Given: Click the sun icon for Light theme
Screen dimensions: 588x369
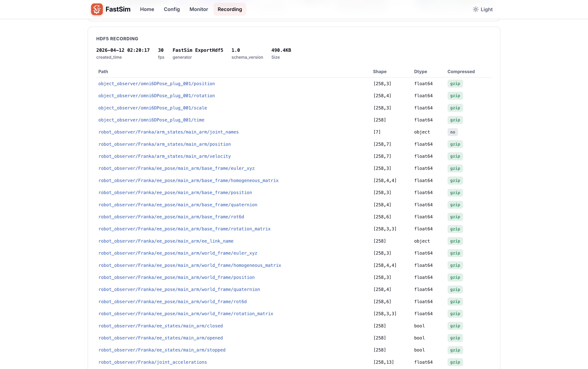Looking at the screenshot, I should click(475, 9).
